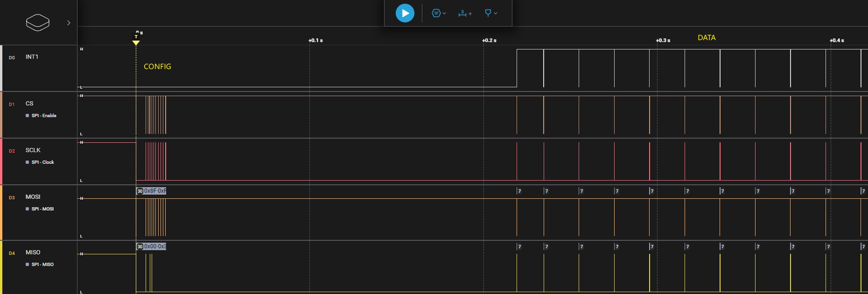Expand the device panel chevron
The image size is (868, 294).
click(x=69, y=23)
